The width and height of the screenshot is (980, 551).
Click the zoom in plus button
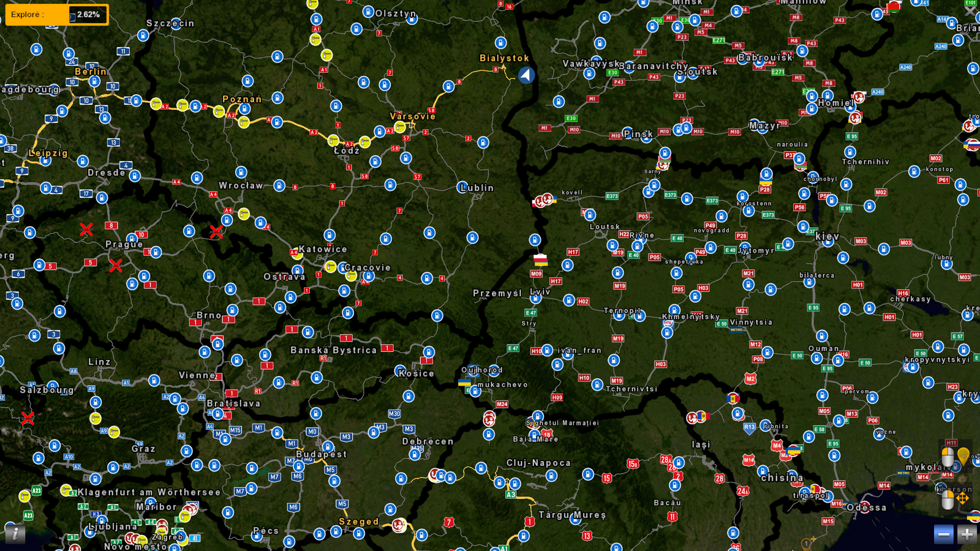[x=967, y=534]
